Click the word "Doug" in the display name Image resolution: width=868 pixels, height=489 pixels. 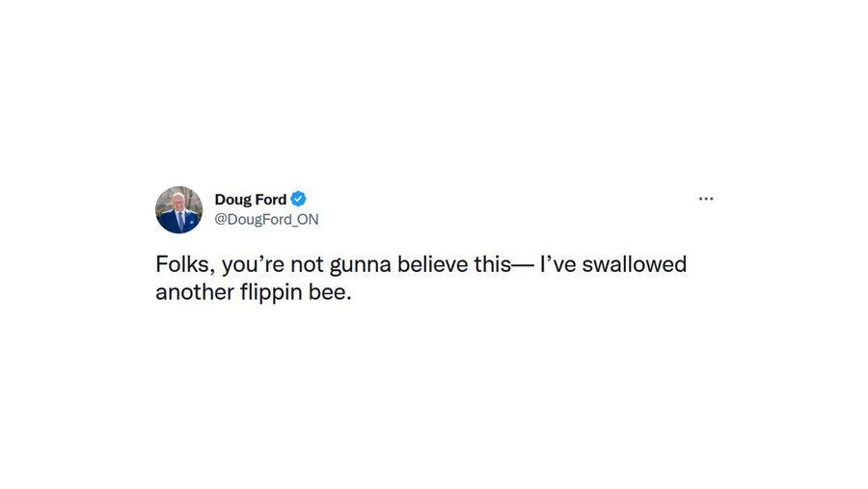pyautogui.click(x=233, y=200)
